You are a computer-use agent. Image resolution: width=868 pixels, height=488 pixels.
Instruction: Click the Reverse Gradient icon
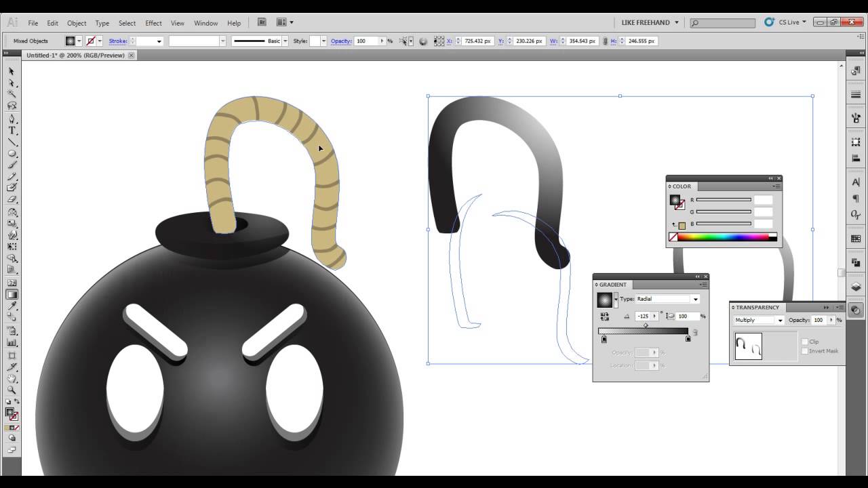click(604, 316)
